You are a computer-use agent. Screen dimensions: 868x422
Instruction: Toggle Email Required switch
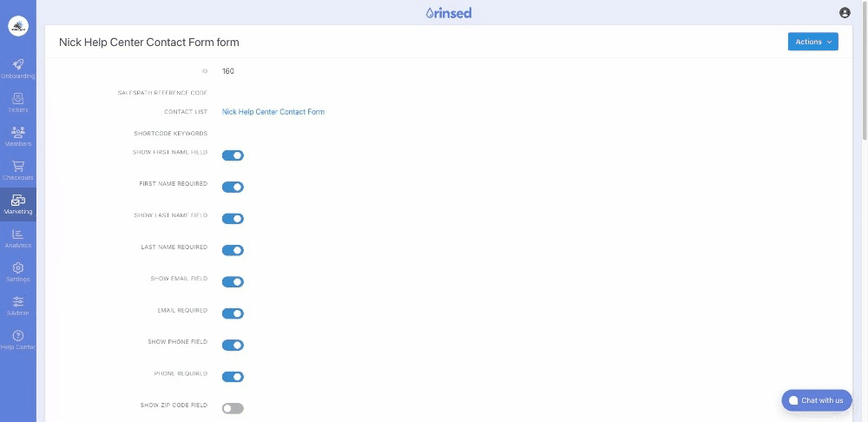click(x=233, y=313)
